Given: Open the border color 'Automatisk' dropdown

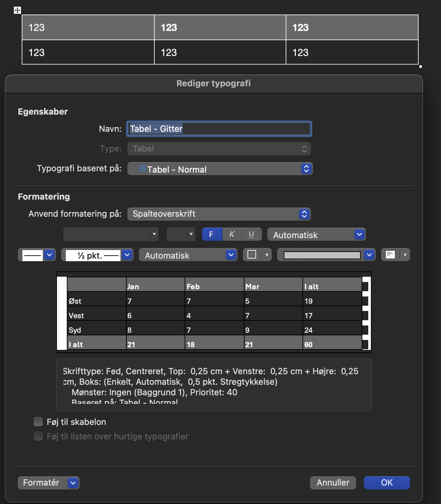Looking at the screenshot, I should pos(231,255).
